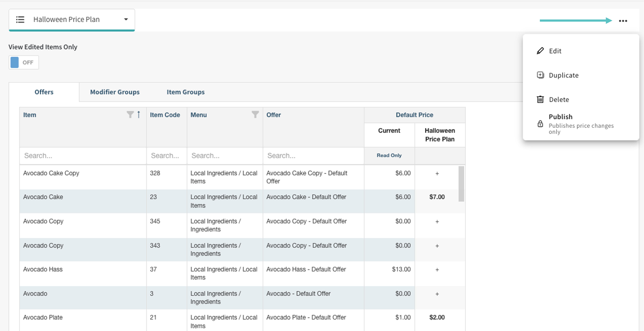644x331 pixels.
Task: Click the pencil Edit icon
Action: point(540,51)
